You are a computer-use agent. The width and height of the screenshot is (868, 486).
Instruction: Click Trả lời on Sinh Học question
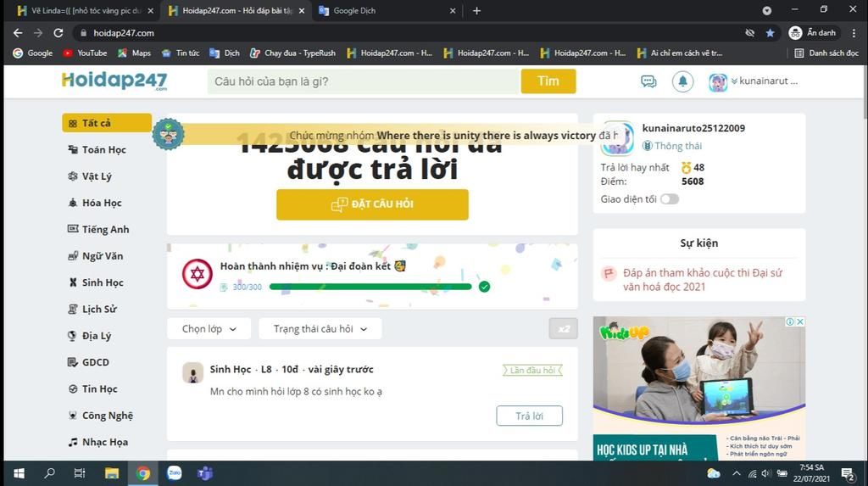point(529,416)
